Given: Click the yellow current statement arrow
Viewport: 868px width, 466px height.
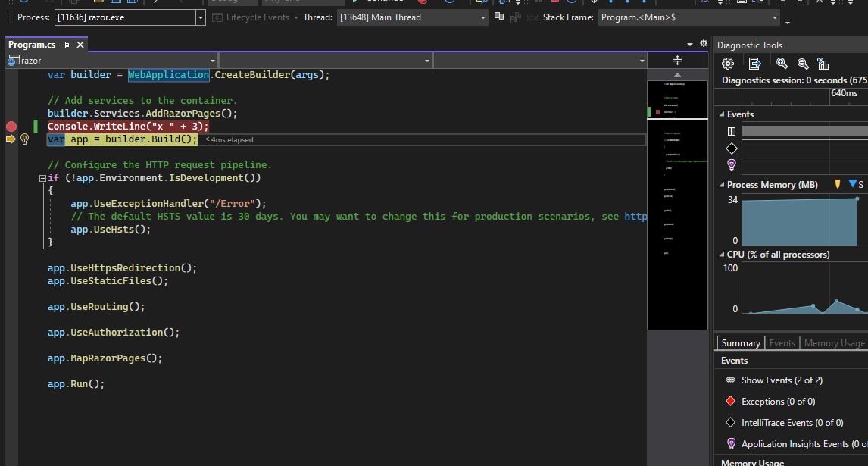Looking at the screenshot, I should (x=11, y=139).
